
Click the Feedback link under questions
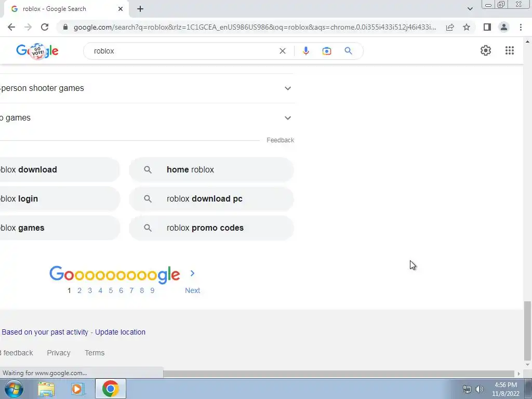[x=280, y=140]
